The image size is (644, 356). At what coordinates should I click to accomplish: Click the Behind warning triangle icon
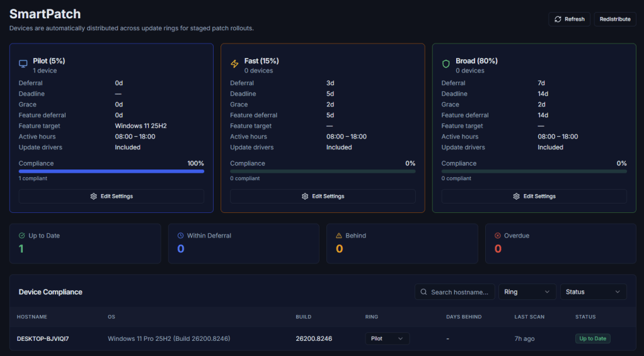339,236
